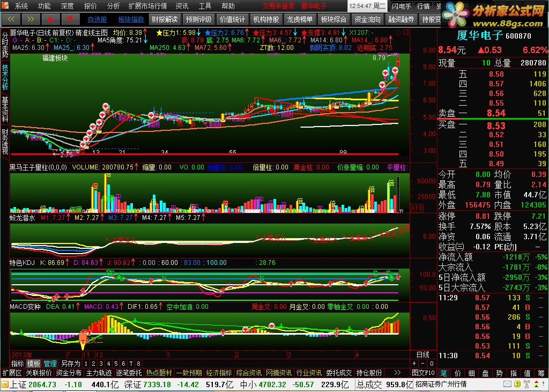This screenshot has height=392, width=549.
Task: Click the 龙虎榜单 toolbar button
Action: pos(300,19)
